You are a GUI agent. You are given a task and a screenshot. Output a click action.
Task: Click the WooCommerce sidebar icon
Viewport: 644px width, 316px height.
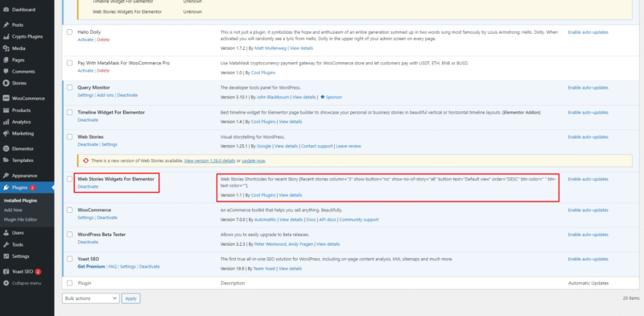click(x=6, y=98)
